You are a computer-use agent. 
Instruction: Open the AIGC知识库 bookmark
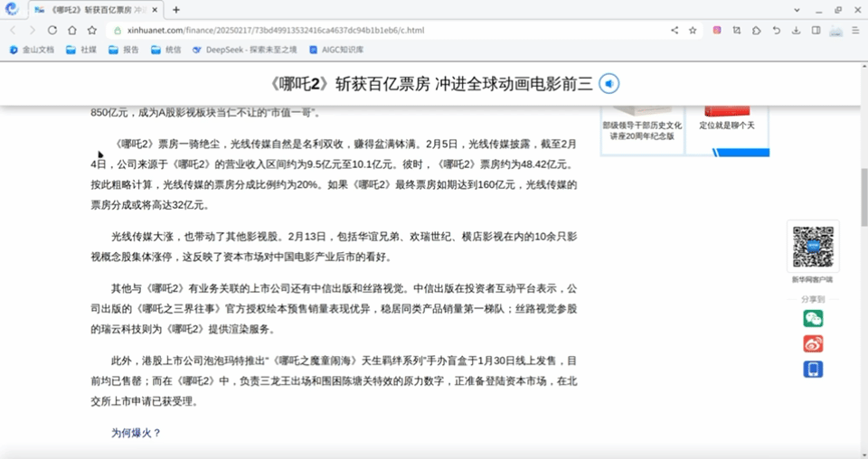pos(336,50)
